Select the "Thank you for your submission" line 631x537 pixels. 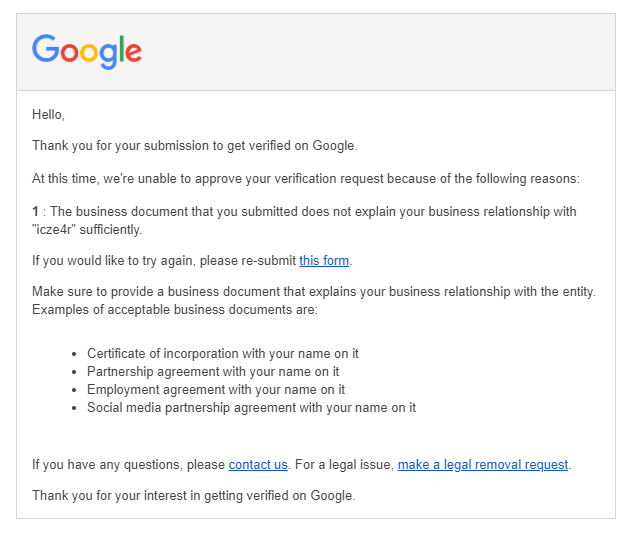[194, 146]
